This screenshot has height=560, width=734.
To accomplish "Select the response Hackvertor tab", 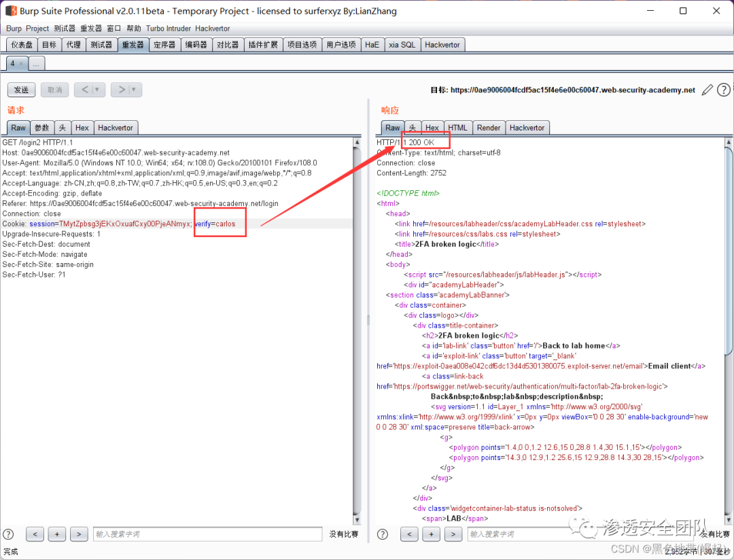I will 527,128.
